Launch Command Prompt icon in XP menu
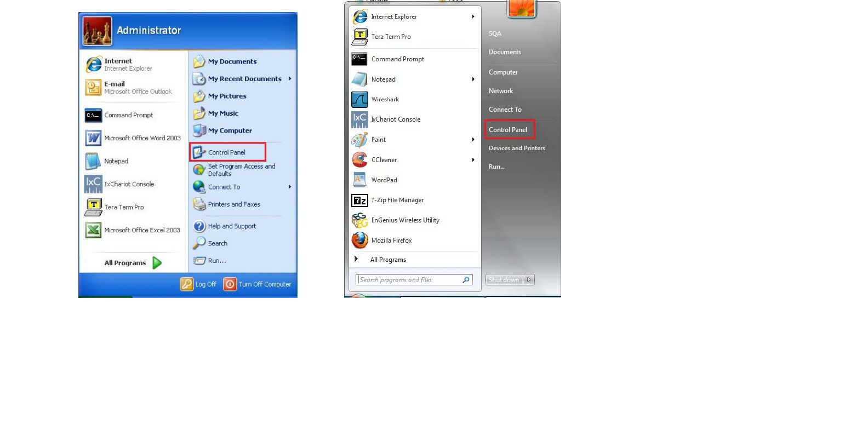 (x=93, y=115)
